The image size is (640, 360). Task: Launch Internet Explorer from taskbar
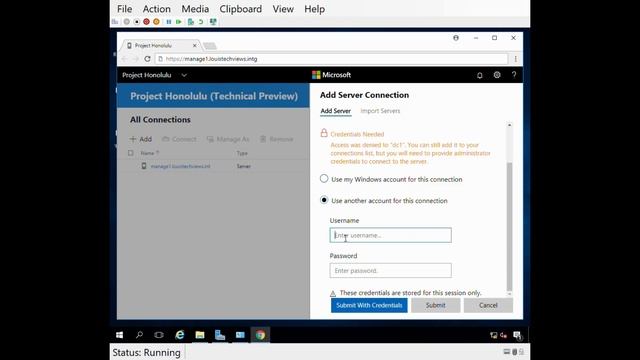pos(180,335)
